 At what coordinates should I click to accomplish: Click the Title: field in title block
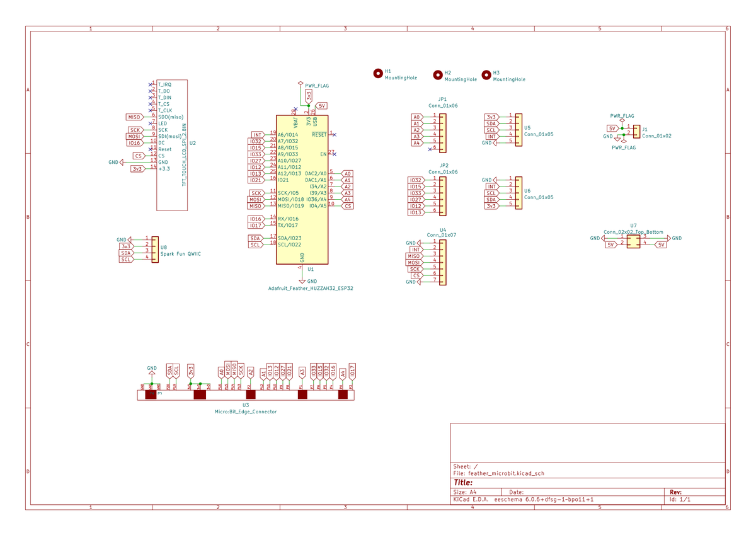(x=463, y=483)
